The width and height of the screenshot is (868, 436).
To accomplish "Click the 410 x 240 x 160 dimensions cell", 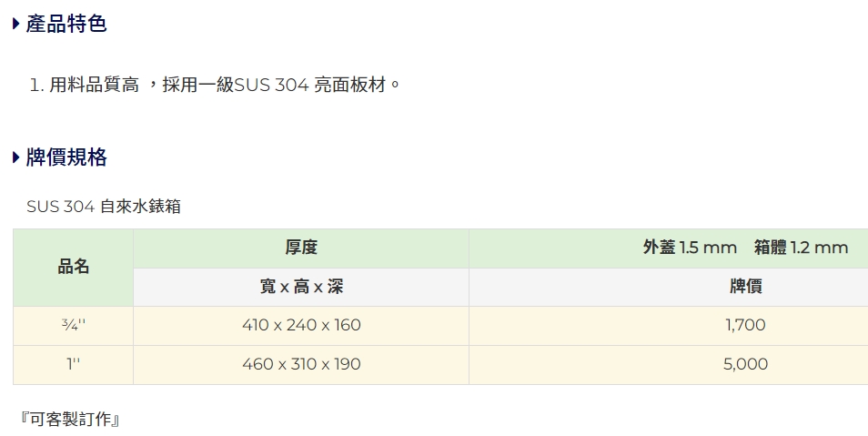I will click(301, 325).
